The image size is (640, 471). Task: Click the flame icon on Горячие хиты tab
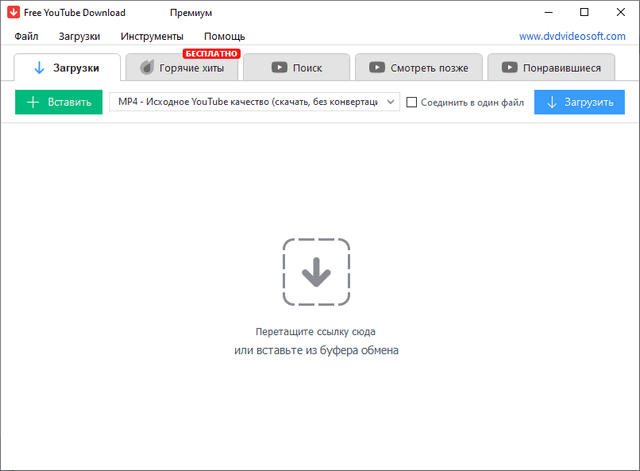pyautogui.click(x=147, y=68)
